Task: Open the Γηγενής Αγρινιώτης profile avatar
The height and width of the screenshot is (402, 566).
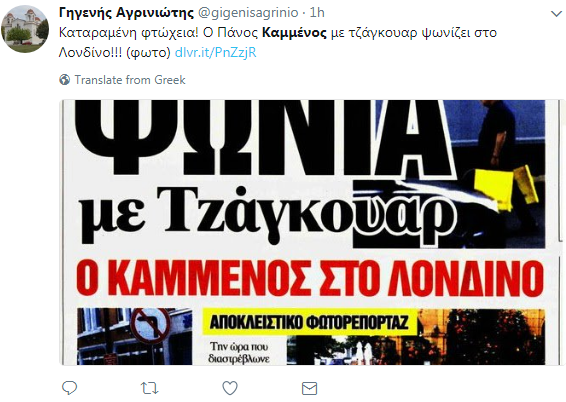Action: pos(25,29)
